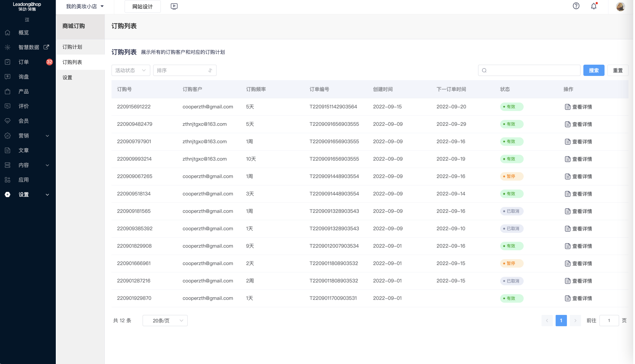View details for order 220915691222

[580, 107]
